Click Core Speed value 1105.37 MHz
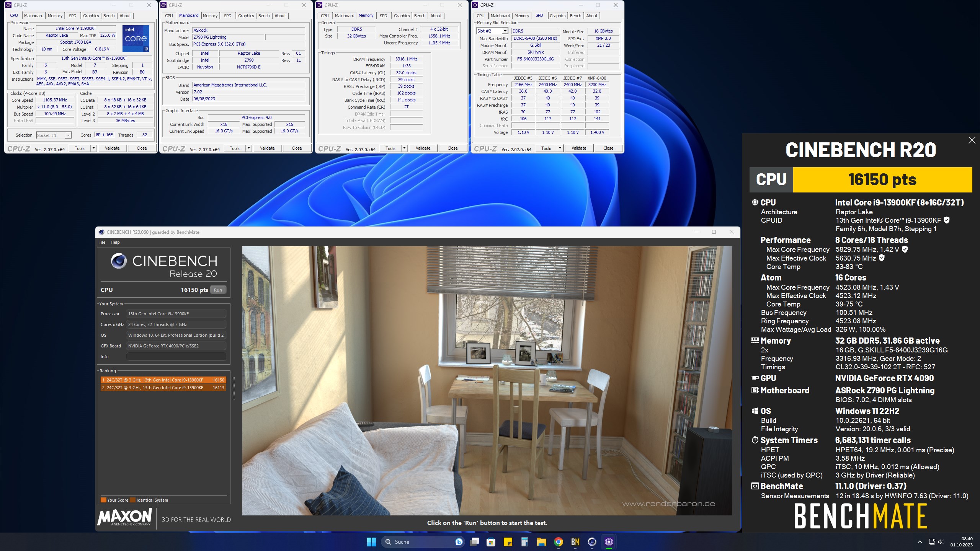The height and width of the screenshot is (551, 980). coord(55,100)
